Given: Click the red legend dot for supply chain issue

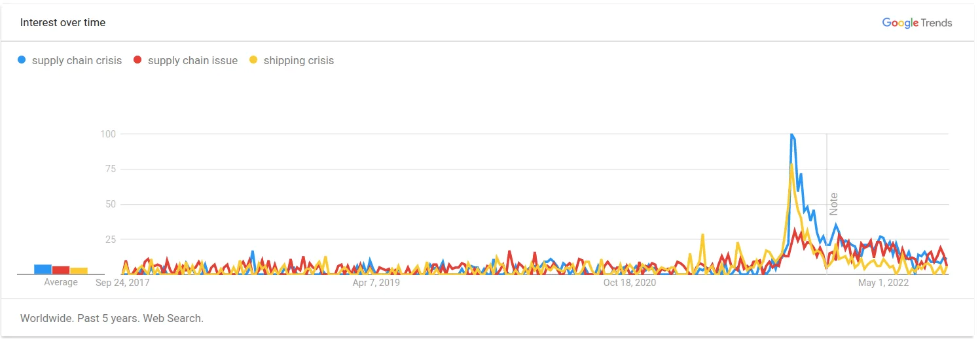Looking at the screenshot, I should click(x=137, y=60).
